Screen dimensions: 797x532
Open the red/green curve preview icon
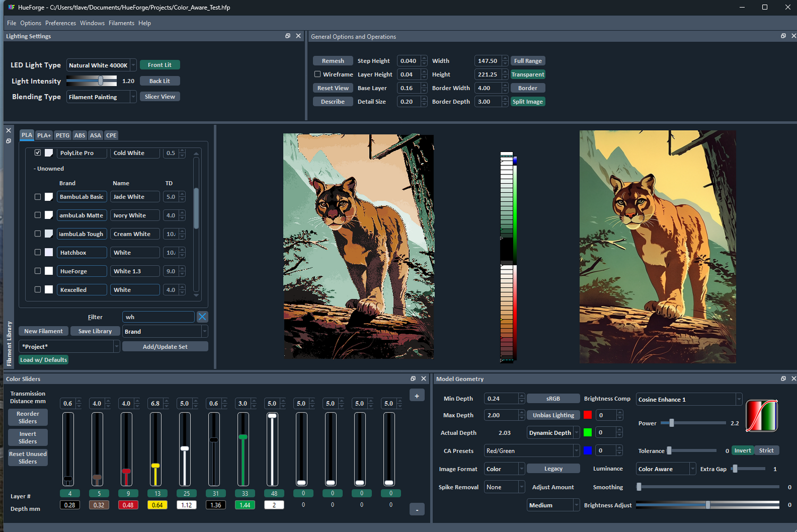tap(761, 416)
